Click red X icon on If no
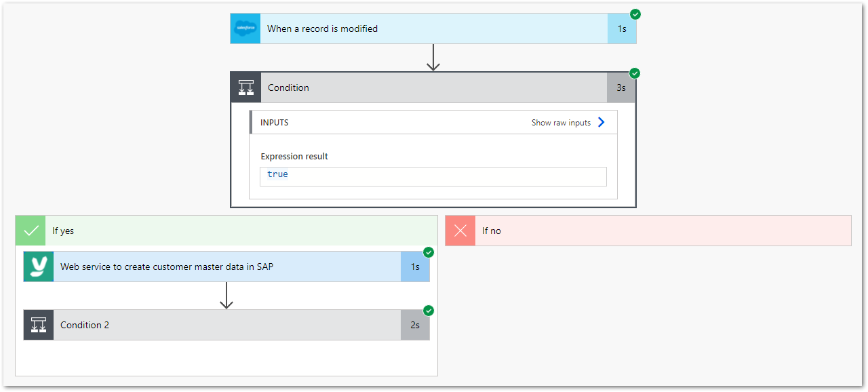Image resolution: width=868 pixels, height=392 pixels. [x=460, y=231]
